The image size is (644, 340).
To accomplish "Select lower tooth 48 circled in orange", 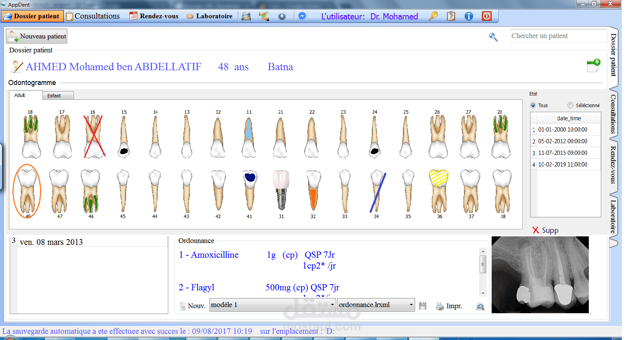I will (27, 191).
